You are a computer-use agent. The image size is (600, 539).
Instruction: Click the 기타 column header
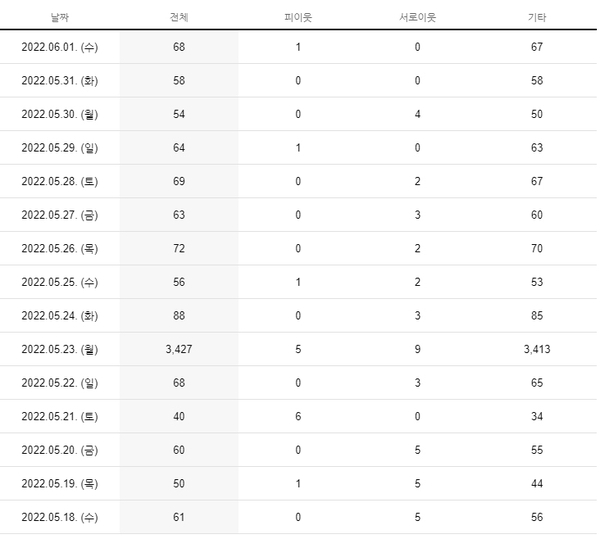537,17
